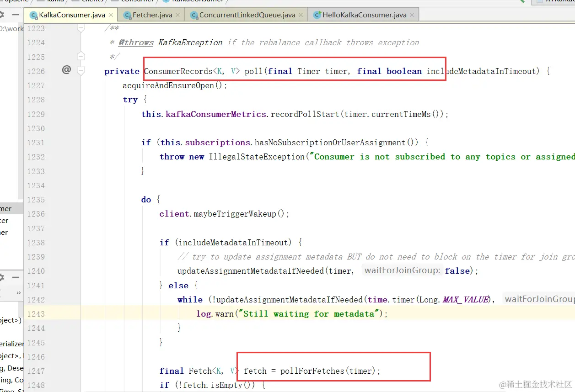Click the @ gutter annotation icon on line 1226
Screen dimensions: 575x392
tap(67, 69)
